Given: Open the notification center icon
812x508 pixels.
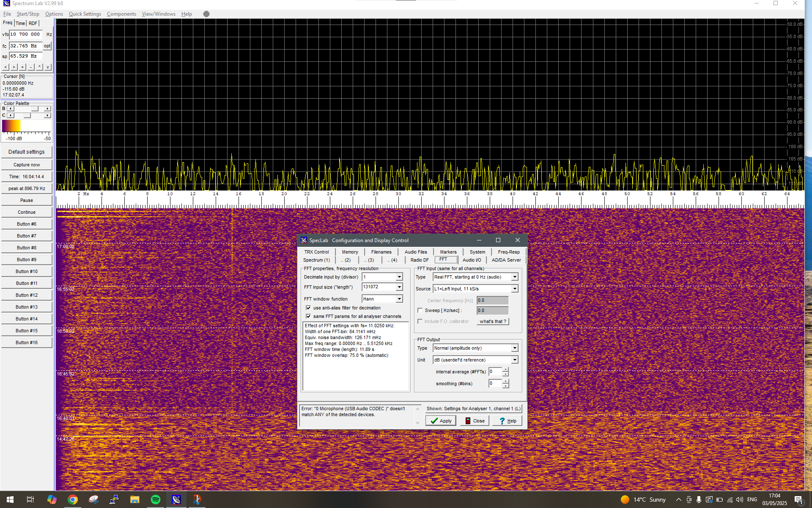Looking at the screenshot, I should [799, 500].
